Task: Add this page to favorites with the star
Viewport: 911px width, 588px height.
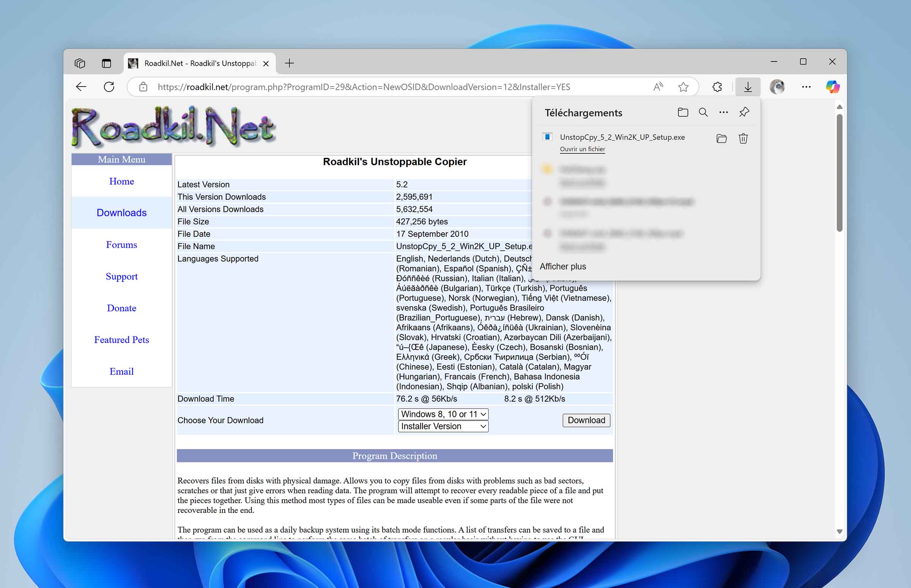Action: 683,87
